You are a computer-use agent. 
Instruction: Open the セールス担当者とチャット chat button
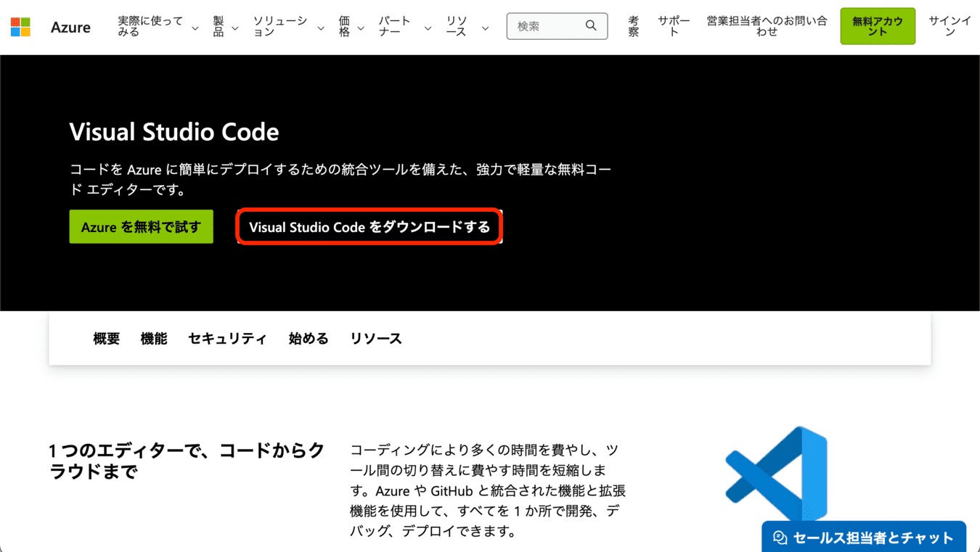click(864, 537)
